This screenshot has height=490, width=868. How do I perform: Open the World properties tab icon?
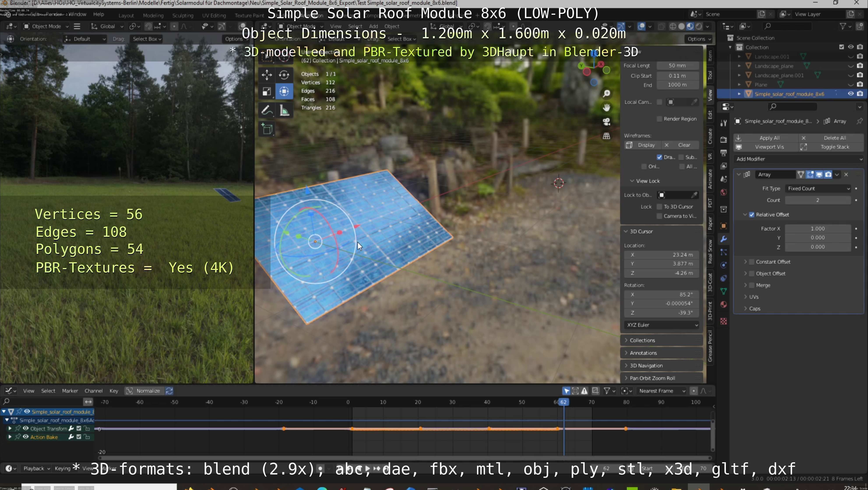click(724, 192)
